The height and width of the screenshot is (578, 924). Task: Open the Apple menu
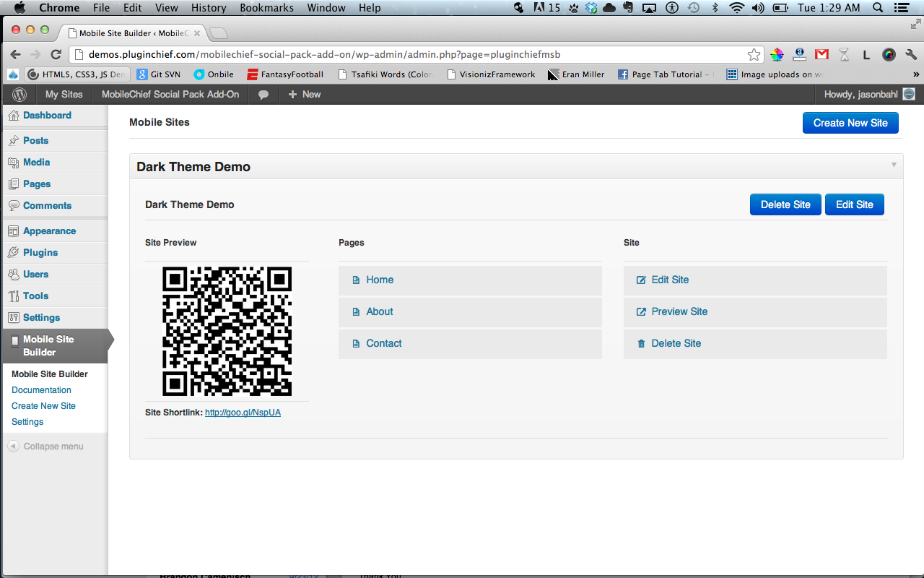[19, 8]
